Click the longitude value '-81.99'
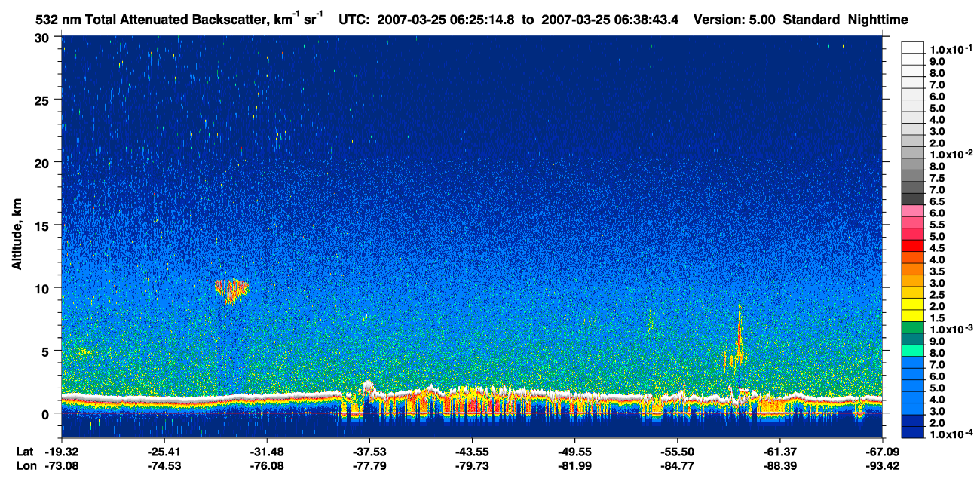980x503 pixels. tap(574, 465)
